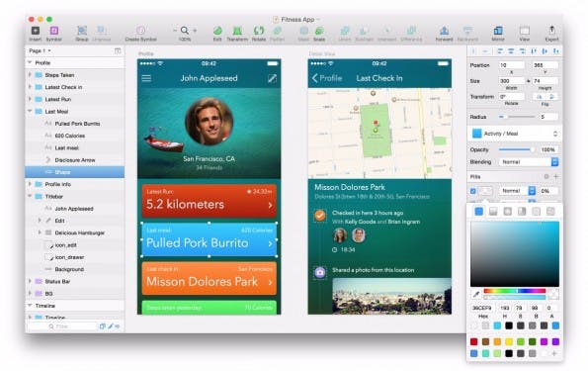Click the fills settings gear icon
This screenshot has width=588, height=371.
pos(546,176)
